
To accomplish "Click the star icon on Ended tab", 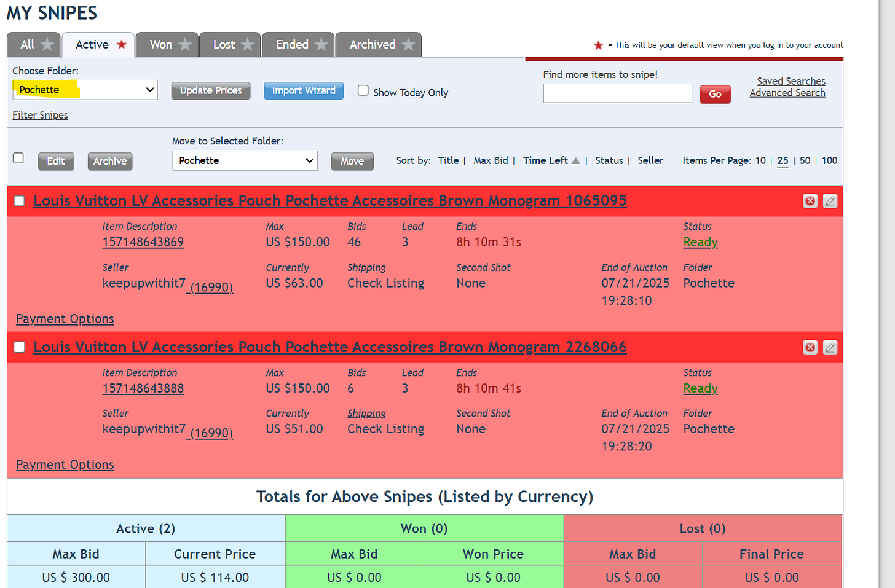I will point(321,45).
